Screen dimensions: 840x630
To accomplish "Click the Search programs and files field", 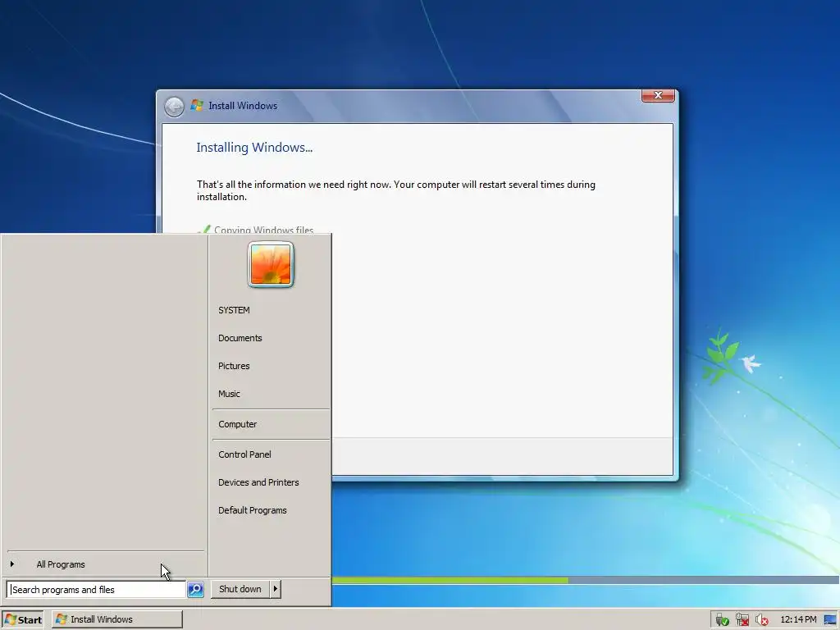I will (97, 589).
